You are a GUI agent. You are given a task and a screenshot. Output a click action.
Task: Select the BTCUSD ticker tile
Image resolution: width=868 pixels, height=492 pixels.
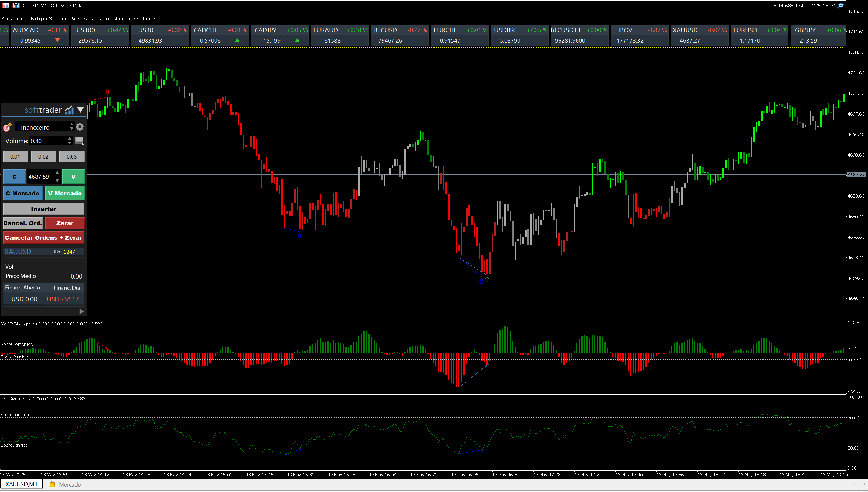point(400,35)
